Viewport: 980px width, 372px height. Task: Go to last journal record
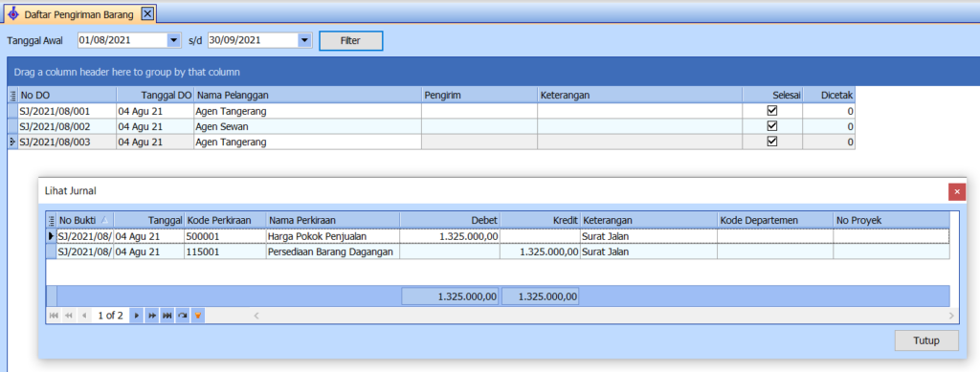coord(167,316)
